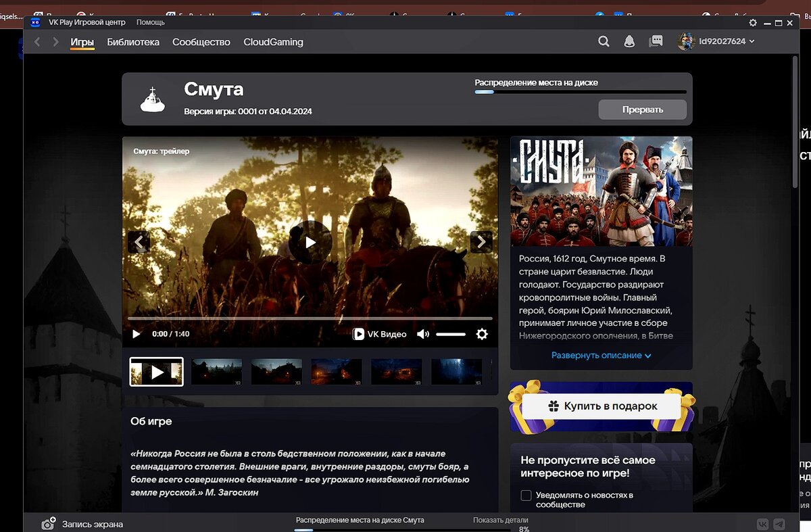Open search with the magnifier icon

point(604,42)
